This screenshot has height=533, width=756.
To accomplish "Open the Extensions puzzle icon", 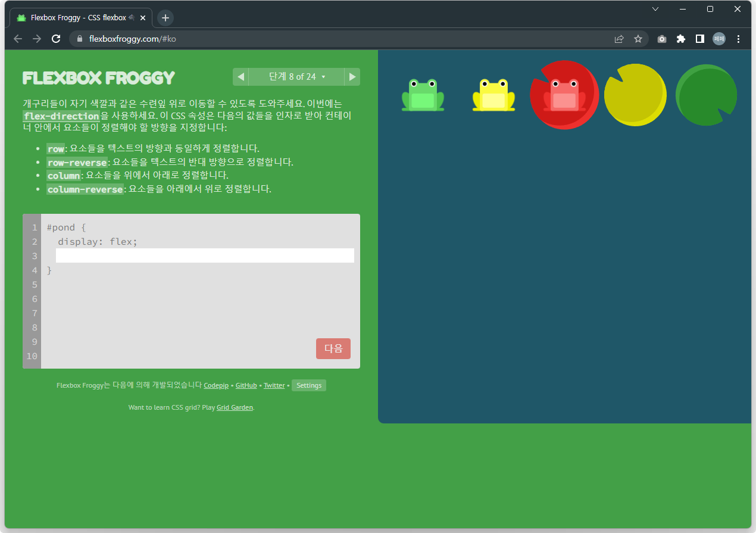I will [x=681, y=39].
